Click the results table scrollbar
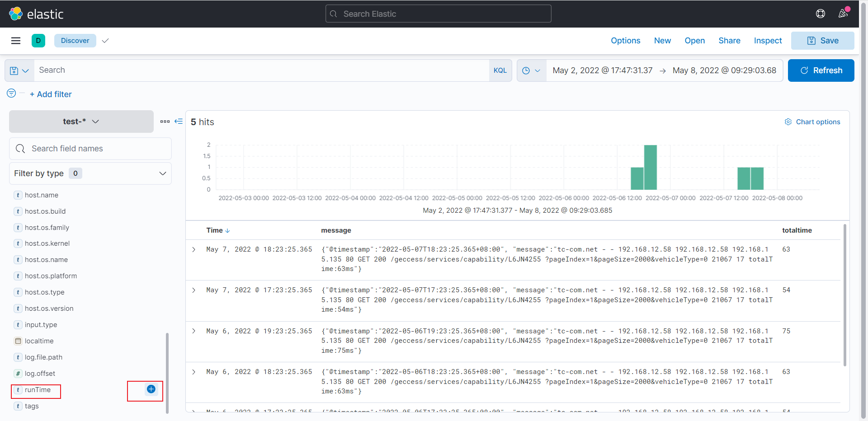868x421 pixels. (845, 295)
